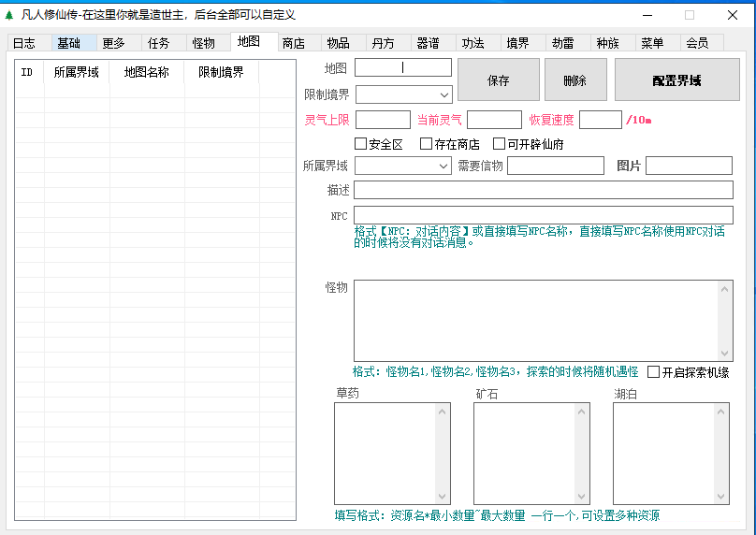Click the 当前灵气 input box

494,120
